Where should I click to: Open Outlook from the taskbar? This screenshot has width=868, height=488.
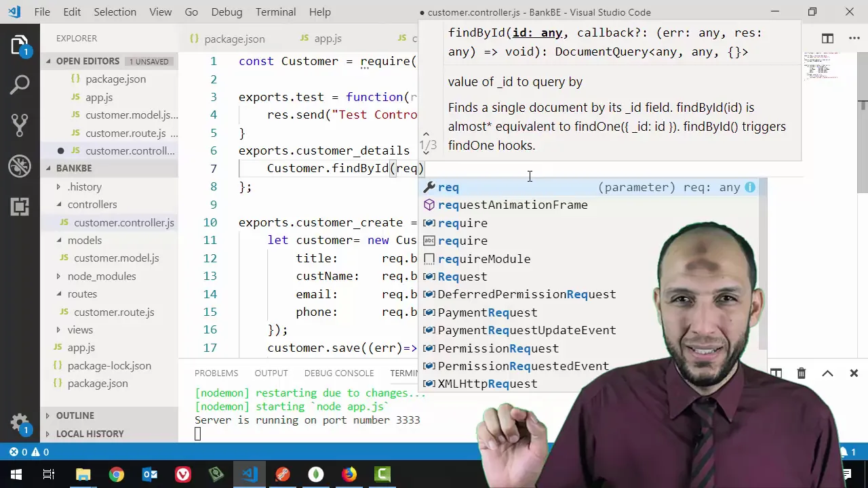point(150,474)
